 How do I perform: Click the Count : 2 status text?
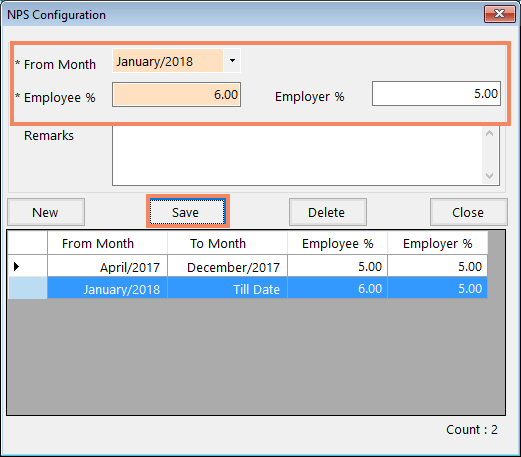472,430
